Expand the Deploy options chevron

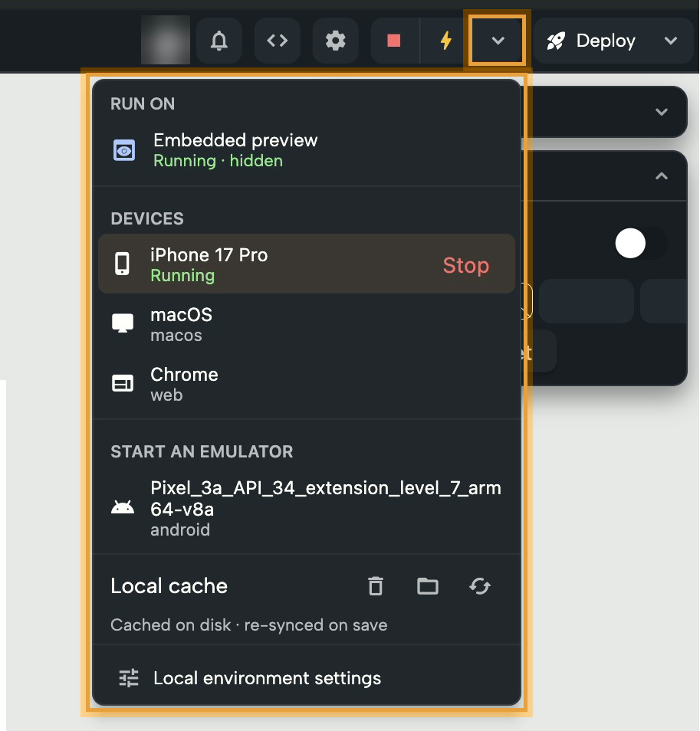[671, 41]
